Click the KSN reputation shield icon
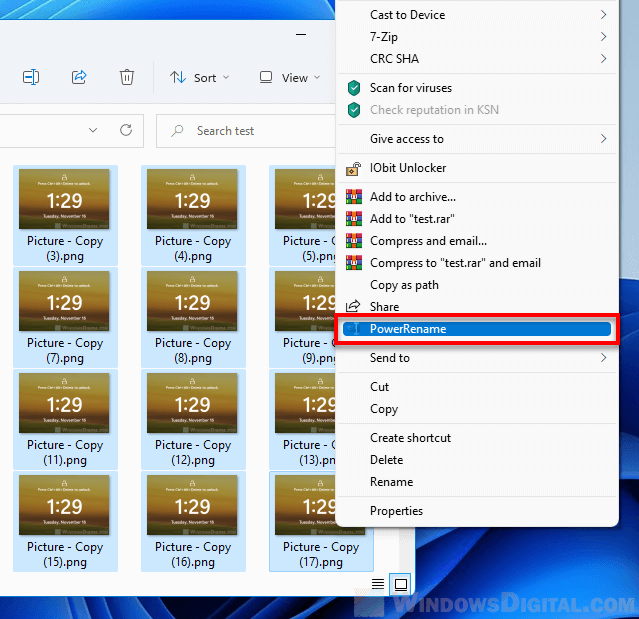This screenshot has height=619, width=639. pyautogui.click(x=354, y=110)
